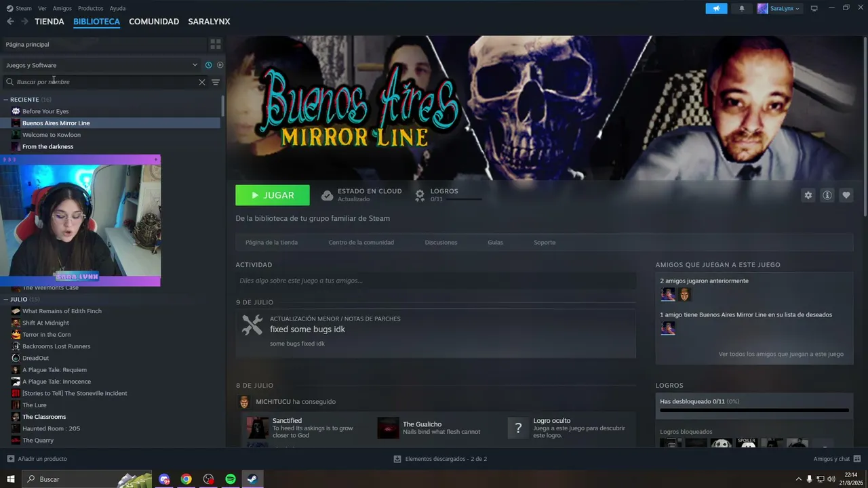Select Backrooms Lost Runners
This screenshot has width=868, height=488.
[x=56, y=346]
